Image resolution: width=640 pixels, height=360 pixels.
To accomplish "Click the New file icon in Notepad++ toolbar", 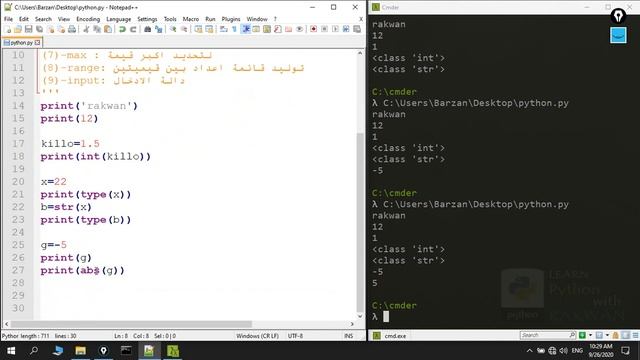I will (x=8, y=29).
